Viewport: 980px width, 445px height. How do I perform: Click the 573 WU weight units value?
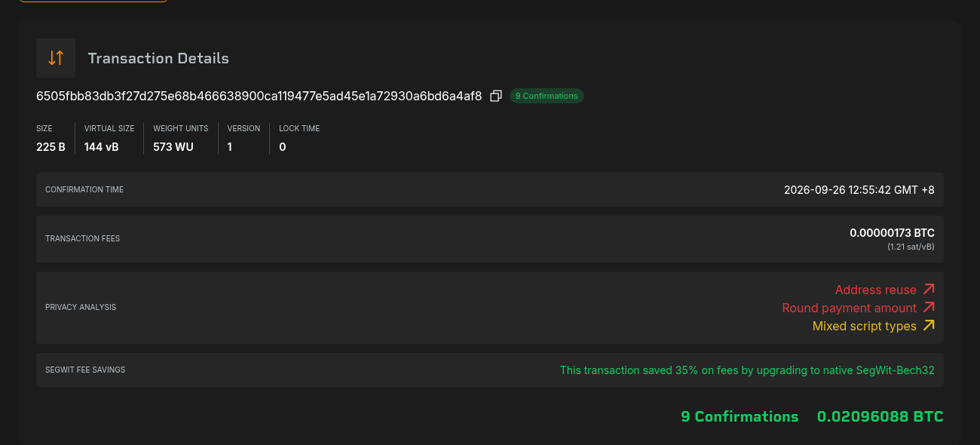coord(173,147)
